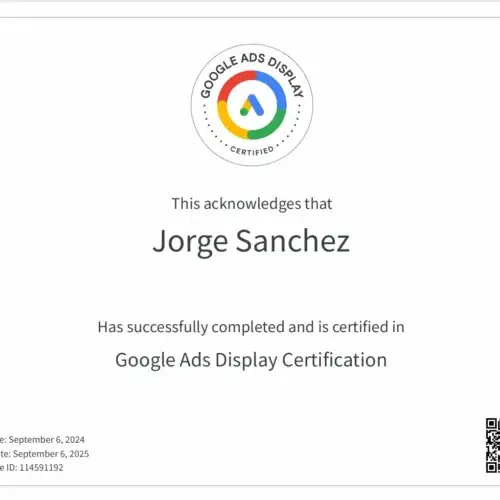The width and height of the screenshot is (500, 500).
Task: Click the Google Ads Display Certified badge
Action: click(x=252, y=105)
